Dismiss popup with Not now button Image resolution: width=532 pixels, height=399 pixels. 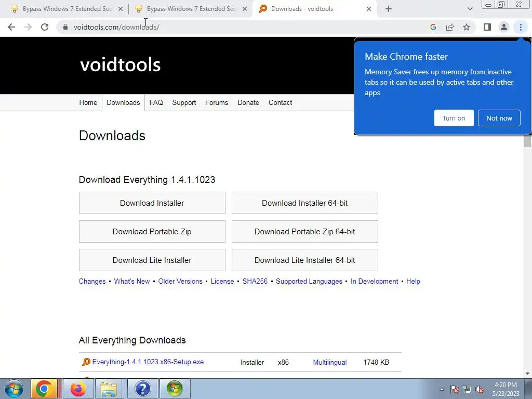pos(499,118)
